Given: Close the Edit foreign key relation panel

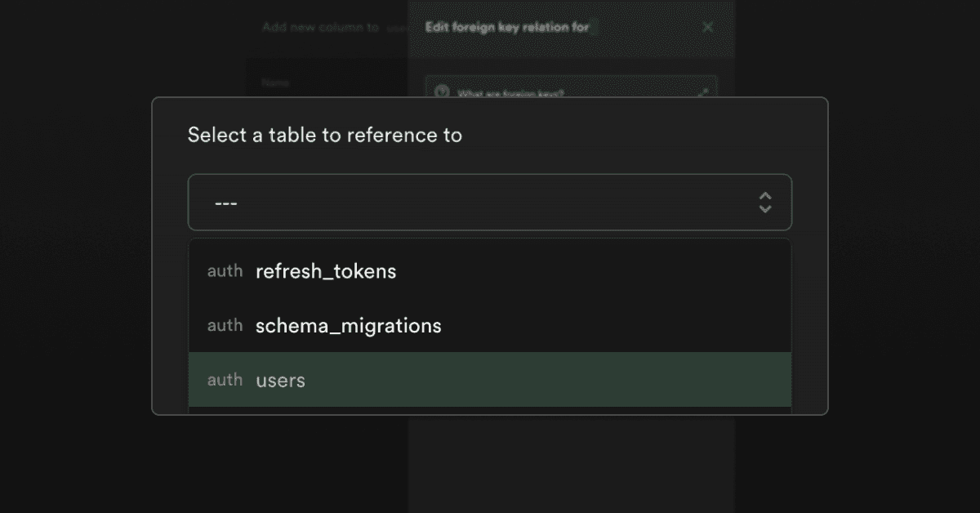Looking at the screenshot, I should (x=707, y=27).
